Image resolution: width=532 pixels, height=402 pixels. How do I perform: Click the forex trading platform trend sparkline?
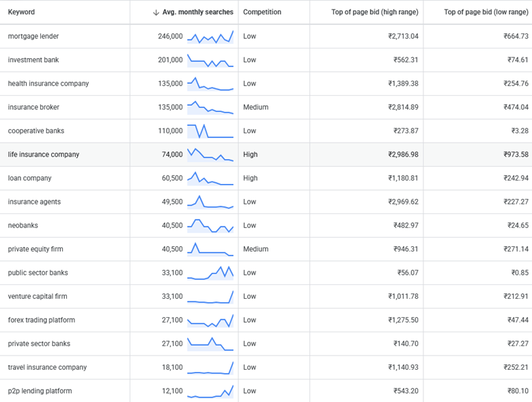coord(210,320)
